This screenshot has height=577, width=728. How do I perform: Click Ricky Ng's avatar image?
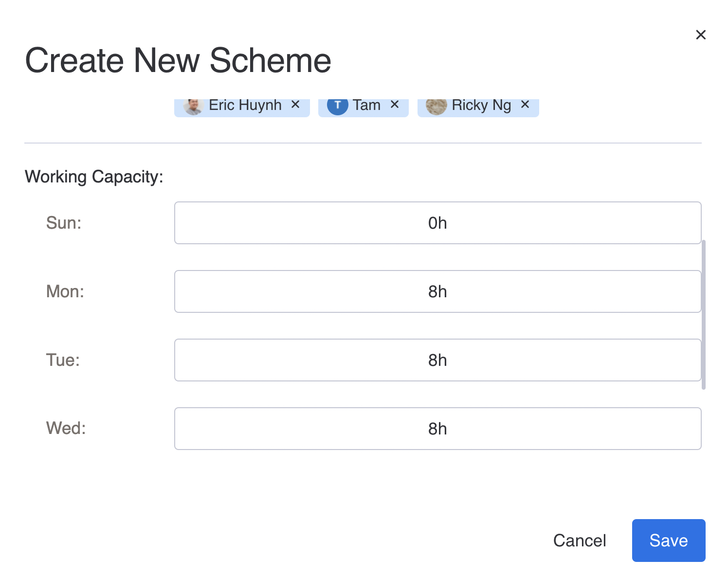tap(436, 106)
